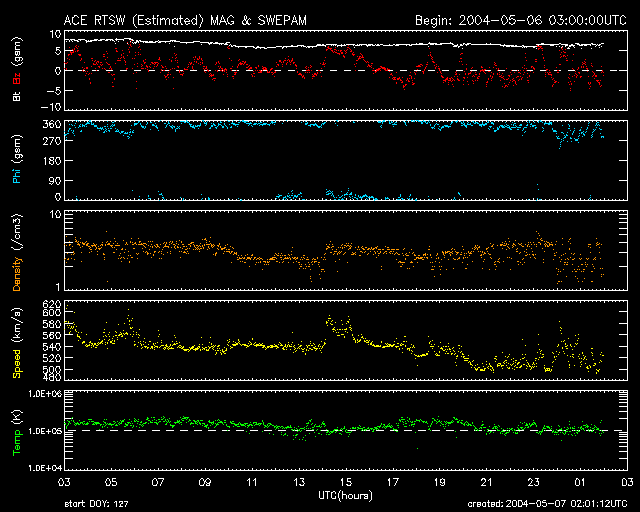
Task: Click hour 01 tick label on time axis
Action: click(x=579, y=482)
